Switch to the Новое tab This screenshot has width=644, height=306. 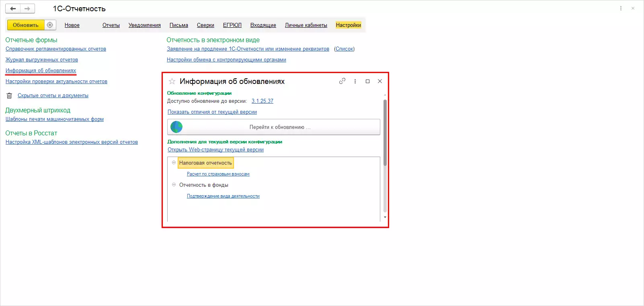[x=72, y=25]
